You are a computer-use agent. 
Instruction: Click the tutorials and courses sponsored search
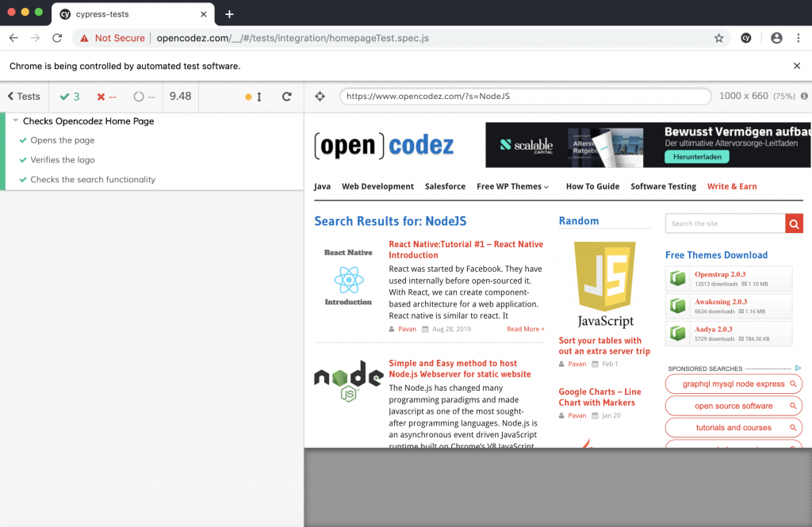[x=733, y=428]
